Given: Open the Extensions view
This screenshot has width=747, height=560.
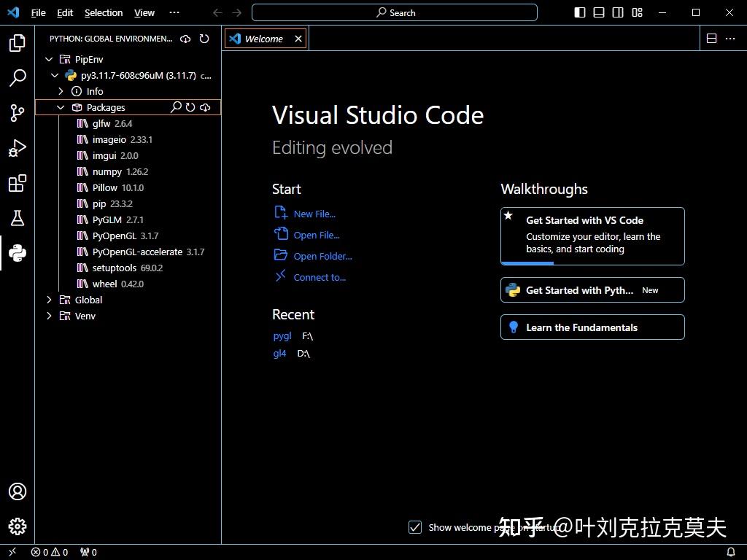Looking at the screenshot, I should click(x=18, y=183).
